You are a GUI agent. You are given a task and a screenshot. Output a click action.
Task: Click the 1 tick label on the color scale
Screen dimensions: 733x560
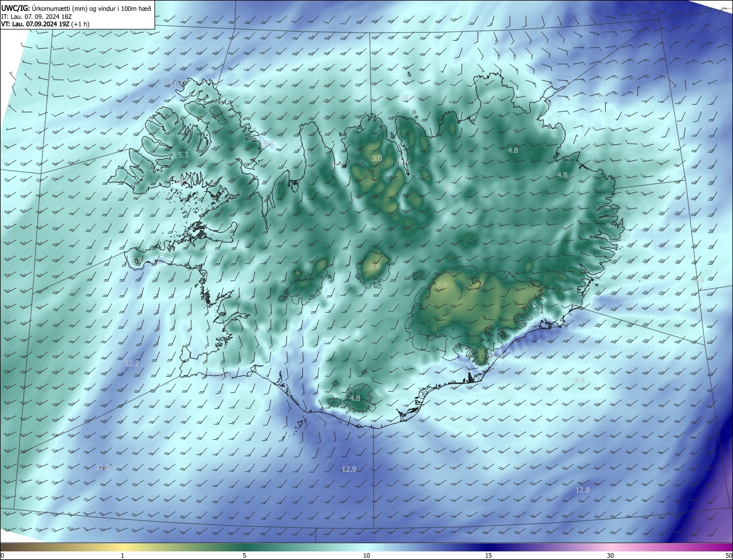click(123, 555)
